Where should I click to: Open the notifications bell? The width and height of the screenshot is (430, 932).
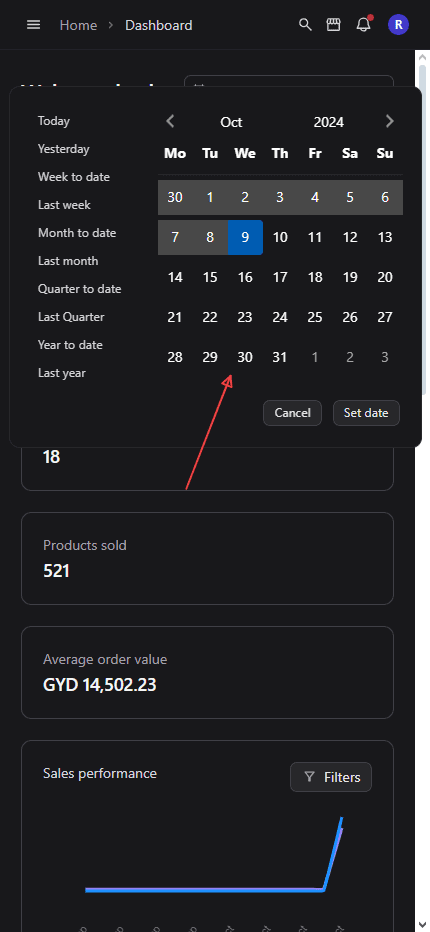coord(363,24)
